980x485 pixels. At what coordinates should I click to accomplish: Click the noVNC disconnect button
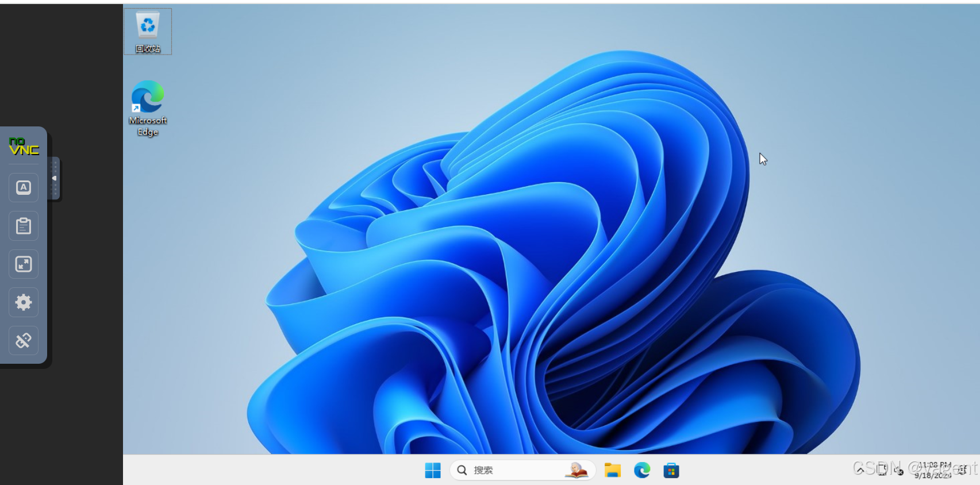[24, 341]
